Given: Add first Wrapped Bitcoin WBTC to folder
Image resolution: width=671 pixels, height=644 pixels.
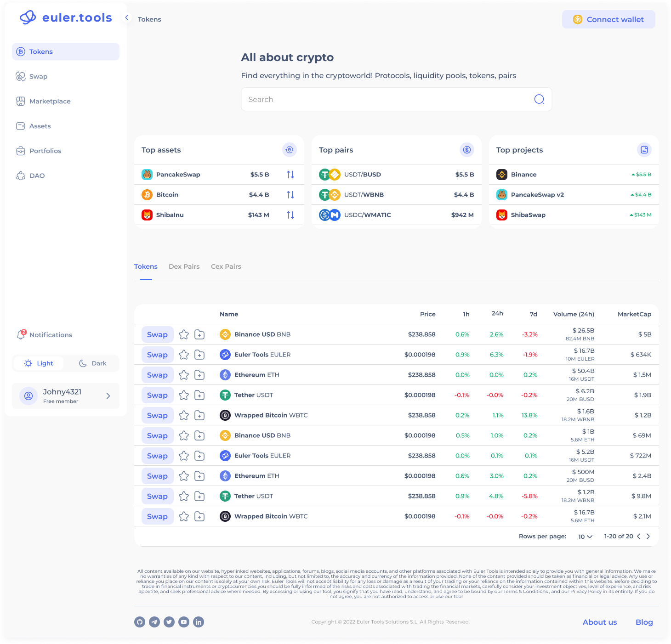Looking at the screenshot, I should pyautogui.click(x=199, y=415).
